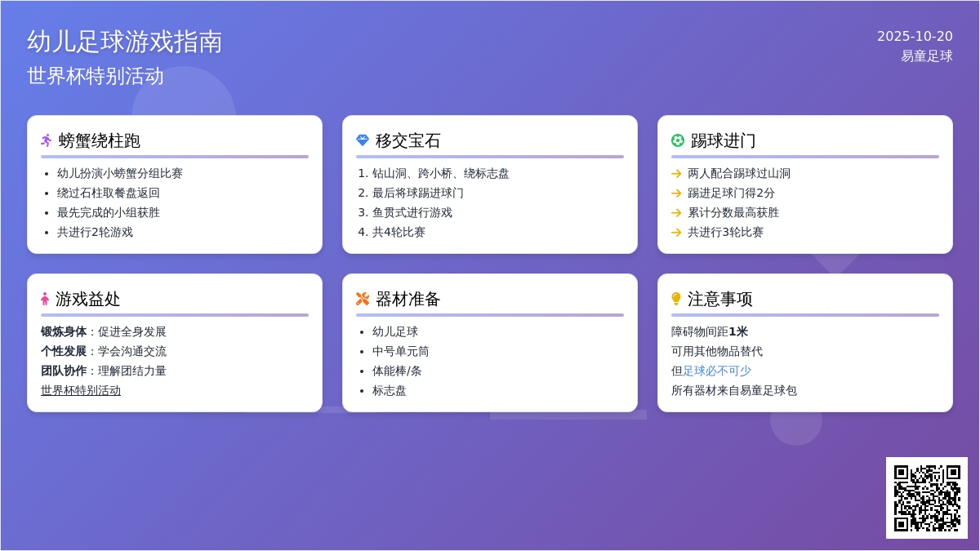The height and width of the screenshot is (551, 980).
Task: Click the arrow icon before 两人配合踢球过山洞
Action: (676, 174)
